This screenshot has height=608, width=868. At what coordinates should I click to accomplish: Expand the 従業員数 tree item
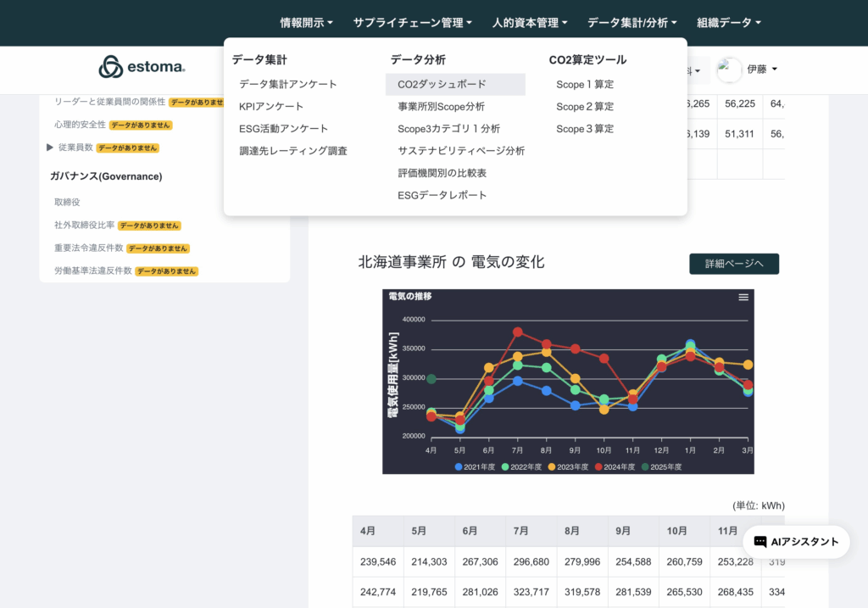[x=51, y=148]
